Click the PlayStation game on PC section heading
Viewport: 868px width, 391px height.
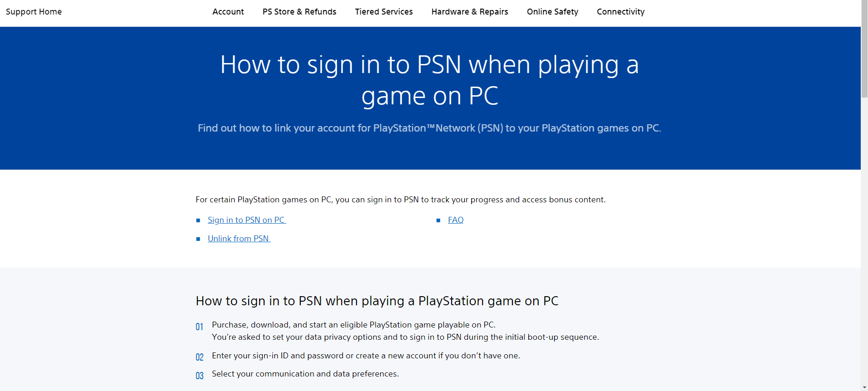377,301
